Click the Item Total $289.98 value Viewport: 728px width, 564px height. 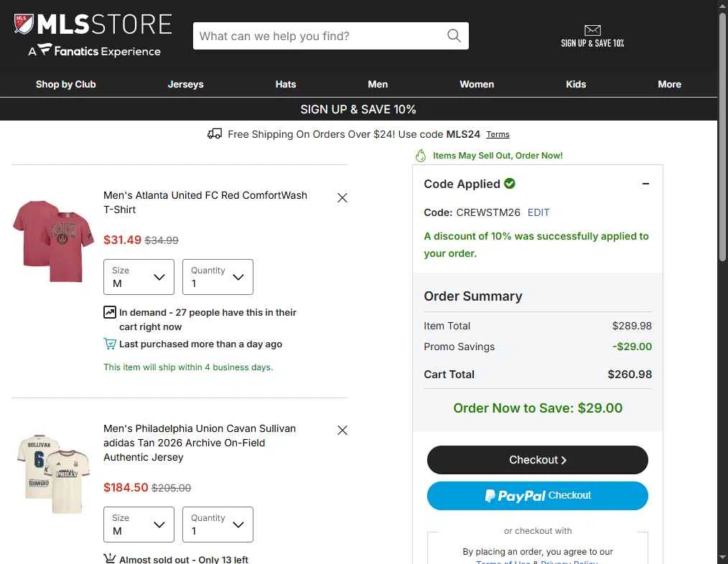632,326
